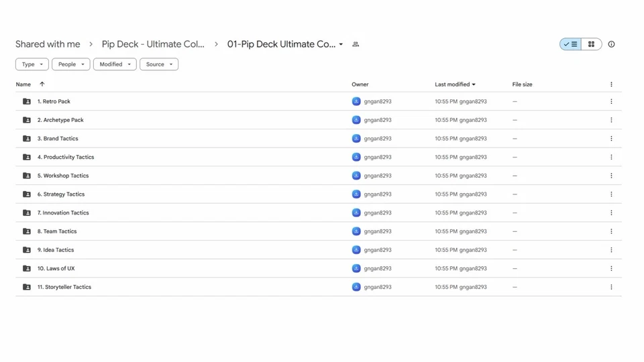Open column header more options menu
This screenshot has width=644, height=362.
(611, 84)
